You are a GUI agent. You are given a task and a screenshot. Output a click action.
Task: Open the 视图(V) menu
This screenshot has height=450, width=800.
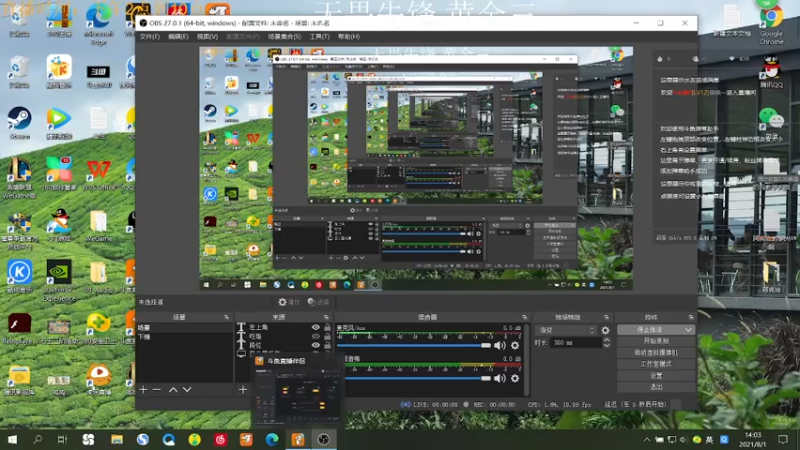click(x=207, y=37)
